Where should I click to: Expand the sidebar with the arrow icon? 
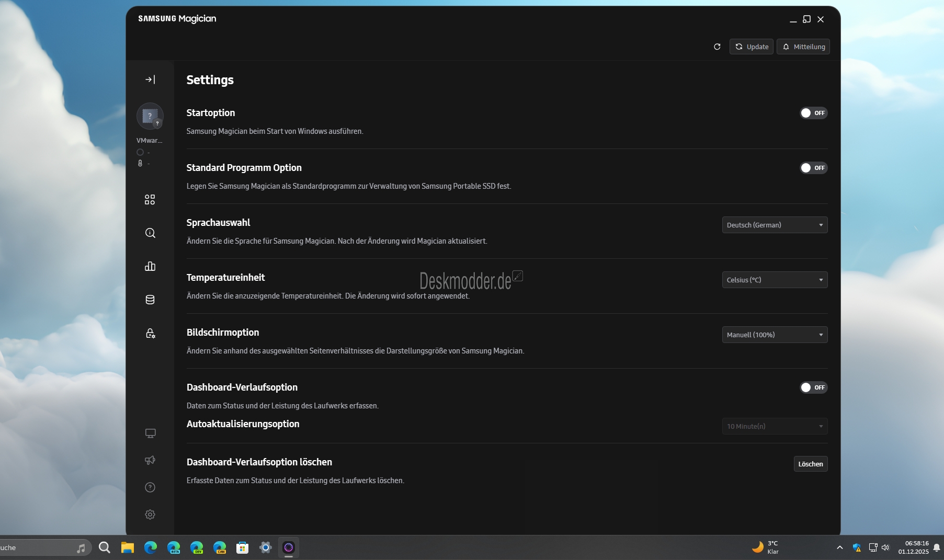[150, 79]
